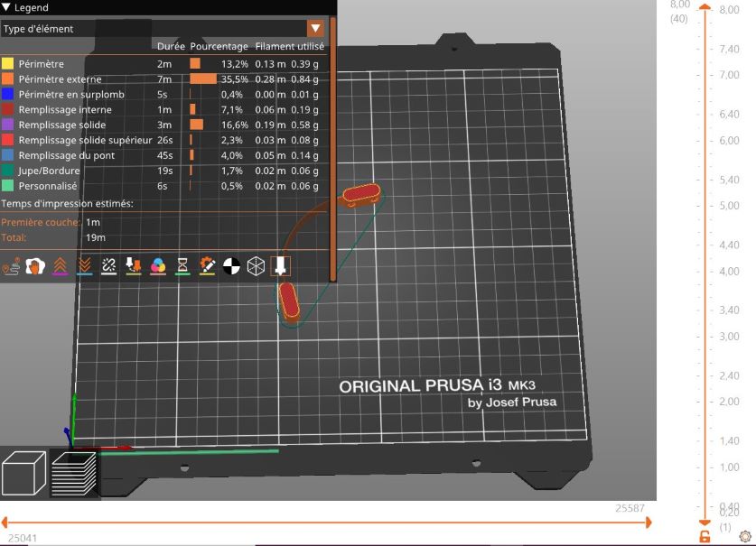Viewport: 756px width, 546px height.
Task: Click the Filament utilisé column header
Action: (x=290, y=46)
